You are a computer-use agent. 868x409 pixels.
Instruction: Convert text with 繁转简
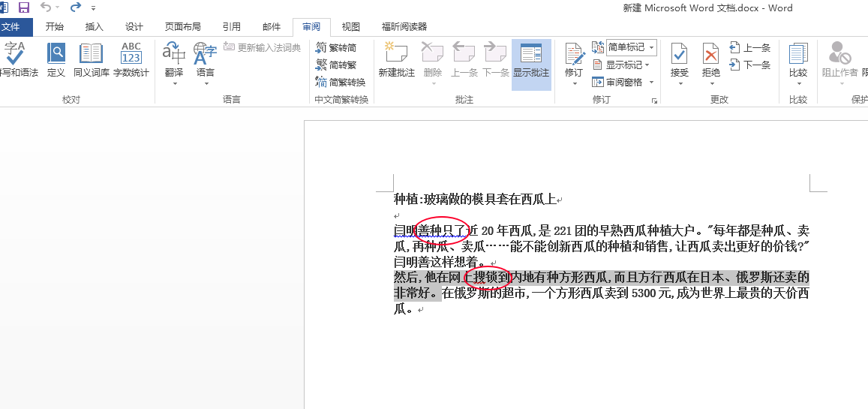(x=336, y=47)
